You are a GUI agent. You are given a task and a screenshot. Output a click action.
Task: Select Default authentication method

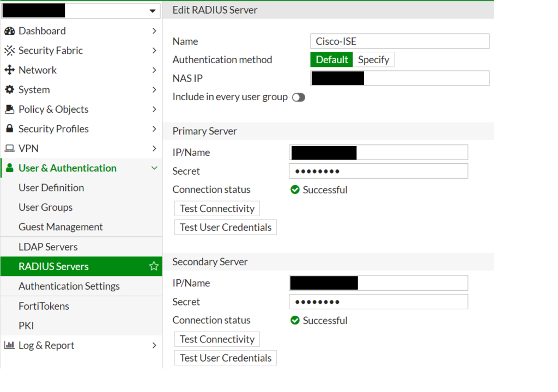[x=331, y=60]
